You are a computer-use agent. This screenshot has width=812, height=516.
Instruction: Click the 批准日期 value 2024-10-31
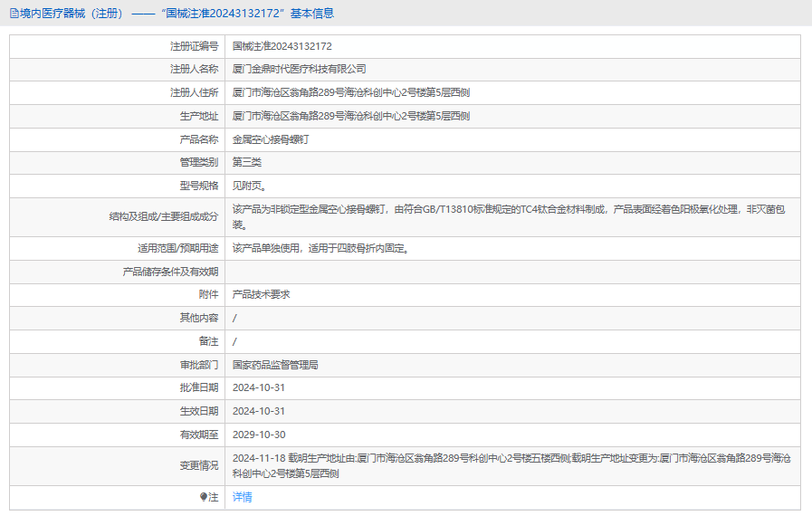pos(258,388)
